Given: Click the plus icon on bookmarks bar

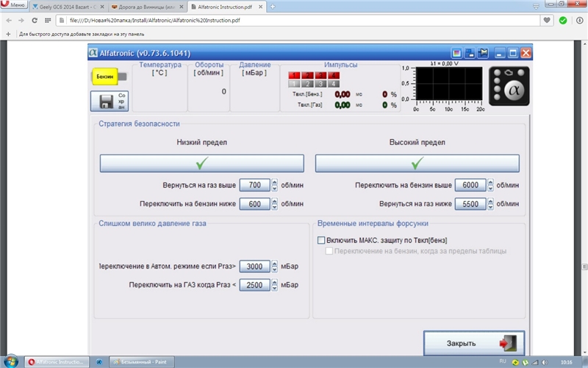Looking at the screenshot, I should click(8, 34).
